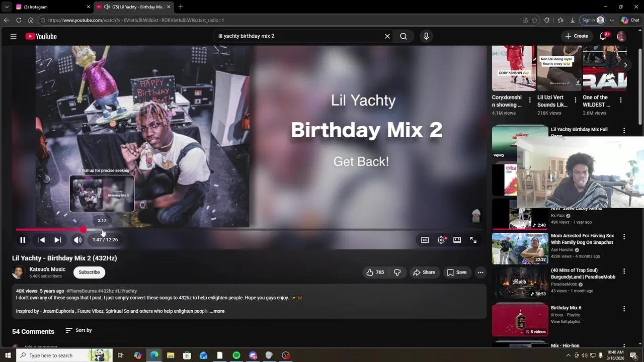Open Spotify from the taskbar
The width and height of the screenshot is (644, 362).
coord(236,355)
